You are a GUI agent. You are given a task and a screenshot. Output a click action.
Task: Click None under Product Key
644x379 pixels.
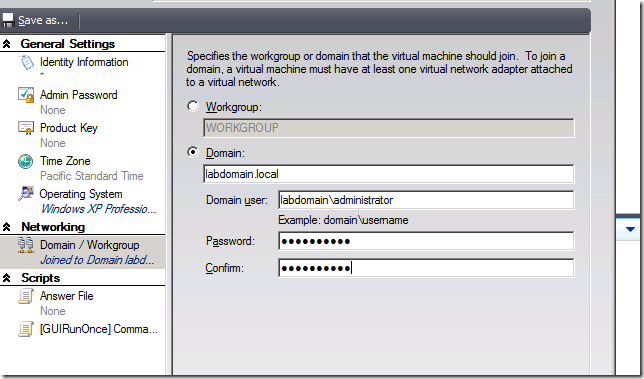point(53,143)
